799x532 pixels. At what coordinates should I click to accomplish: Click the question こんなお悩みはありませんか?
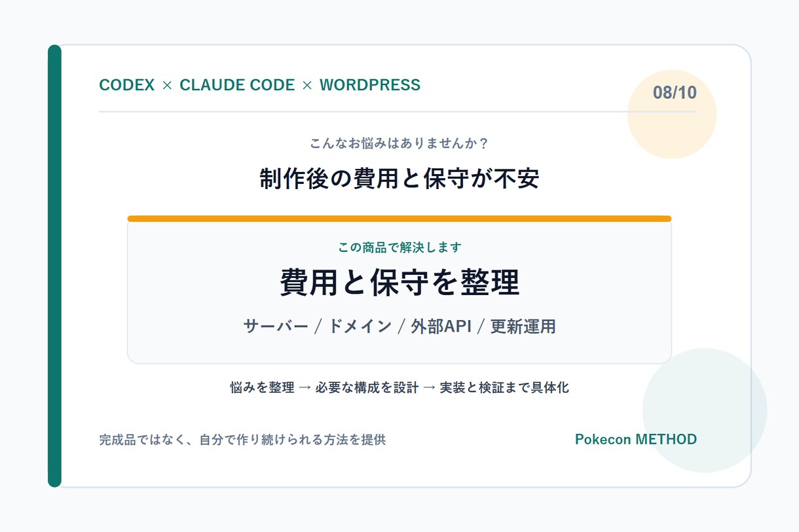click(x=399, y=143)
